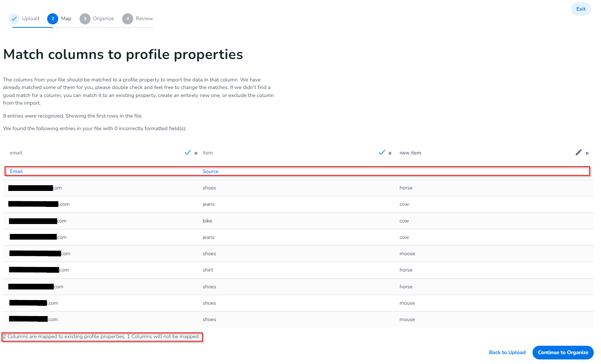601x364 pixels.
Task: Click the checkmark icon in the item column header
Action: [x=382, y=153]
